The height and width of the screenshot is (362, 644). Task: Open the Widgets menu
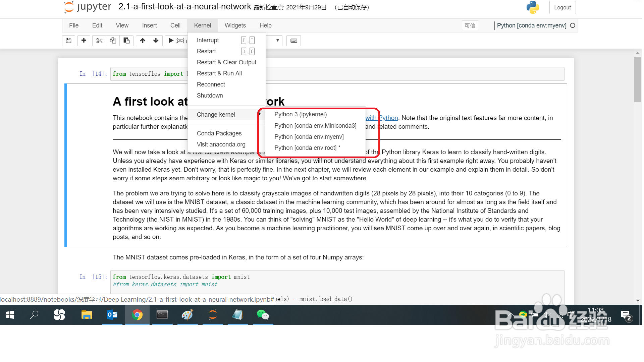tap(235, 25)
